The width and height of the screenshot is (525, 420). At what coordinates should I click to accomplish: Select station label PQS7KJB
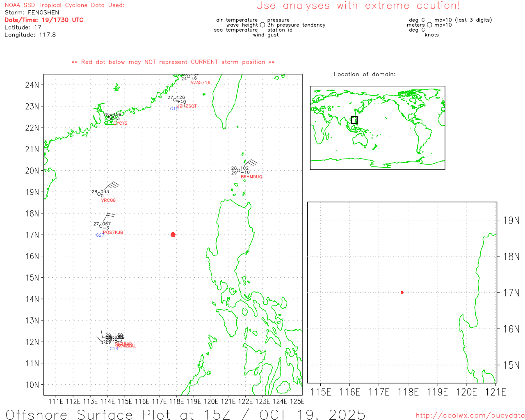113,233
